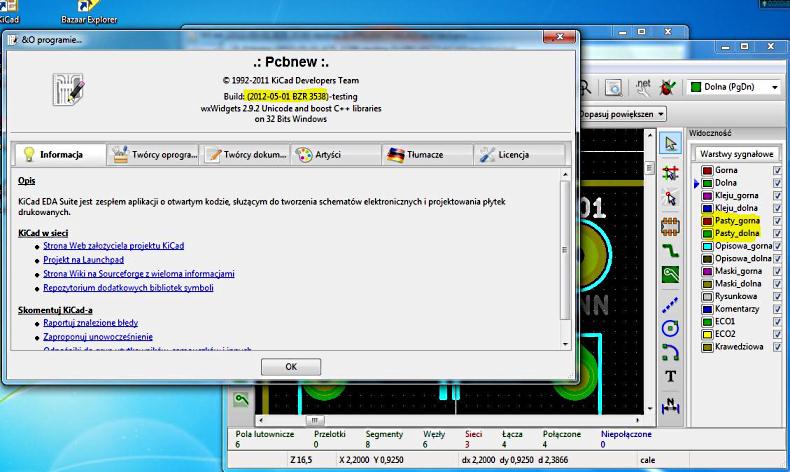Select the add zones tool
The height and width of the screenshot is (472, 790).
tap(670, 275)
